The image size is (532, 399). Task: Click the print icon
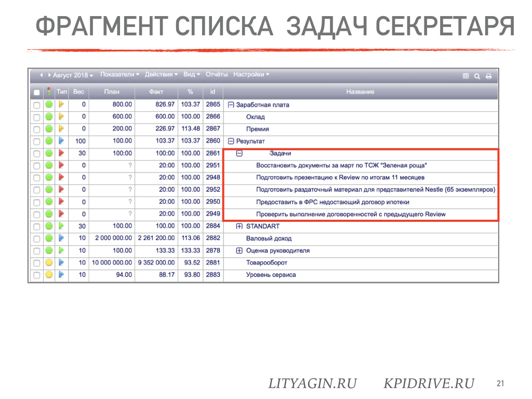488,76
